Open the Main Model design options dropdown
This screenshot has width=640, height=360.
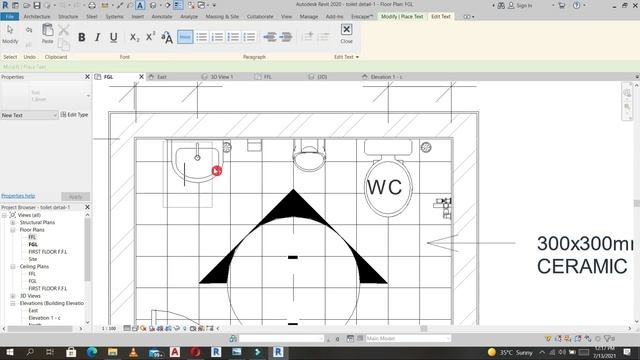click(408, 338)
